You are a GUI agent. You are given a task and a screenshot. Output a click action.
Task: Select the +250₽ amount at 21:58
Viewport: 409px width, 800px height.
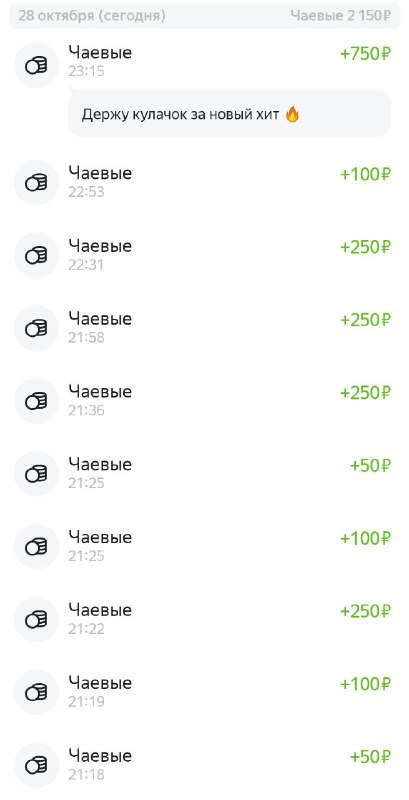pyautogui.click(x=365, y=320)
